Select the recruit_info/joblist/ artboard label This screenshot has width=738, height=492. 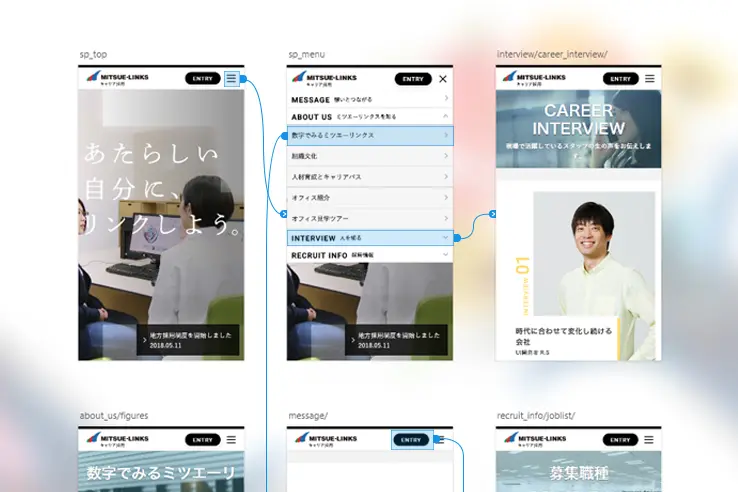coord(536,416)
